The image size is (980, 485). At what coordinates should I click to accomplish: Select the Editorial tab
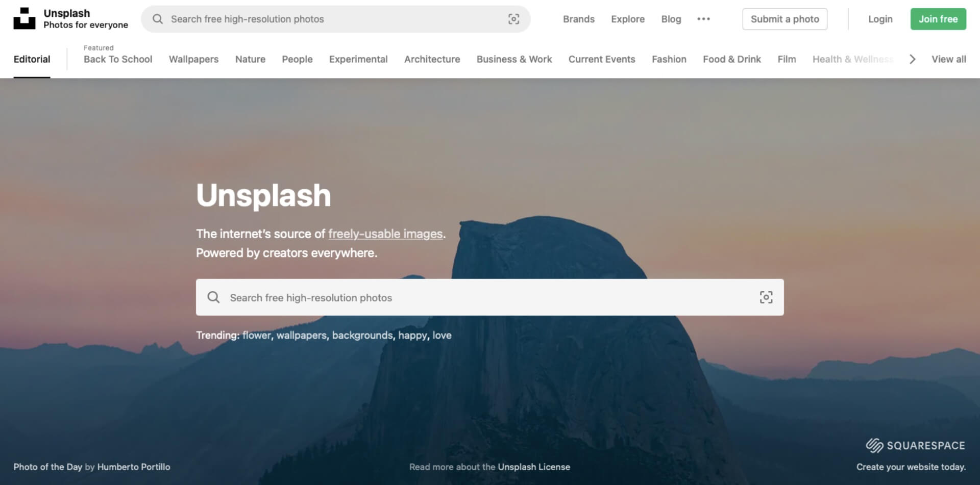pyautogui.click(x=32, y=59)
